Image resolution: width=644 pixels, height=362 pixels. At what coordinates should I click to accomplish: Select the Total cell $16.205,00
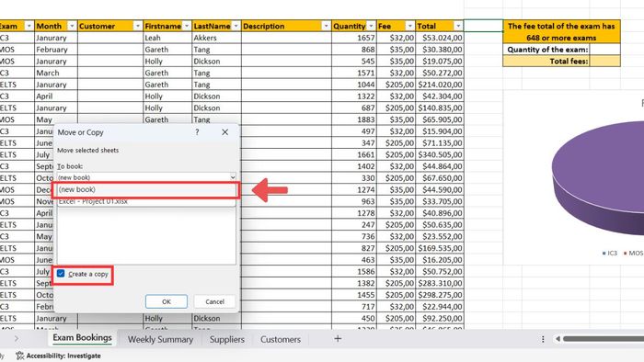pos(440,259)
